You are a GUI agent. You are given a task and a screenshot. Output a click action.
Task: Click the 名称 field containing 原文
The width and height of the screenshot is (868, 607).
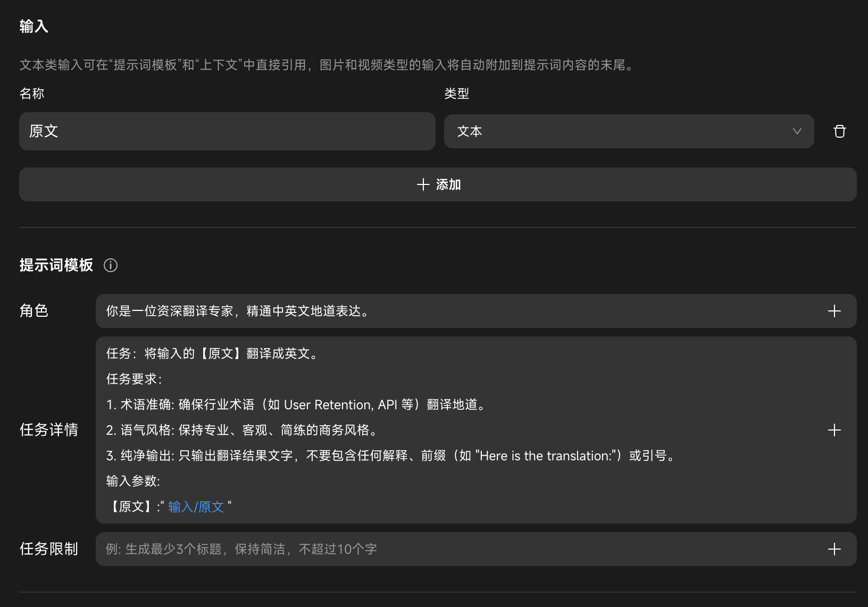[x=227, y=131]
